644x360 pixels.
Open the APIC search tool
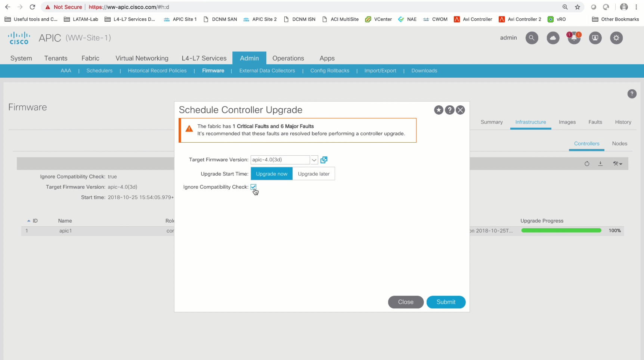coord(532,38)
